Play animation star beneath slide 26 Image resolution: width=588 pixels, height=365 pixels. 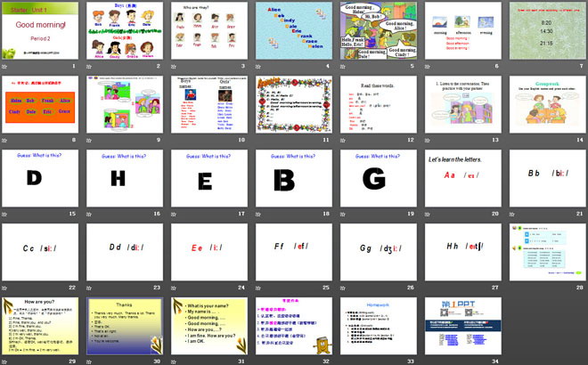click(x=343, y=288)
